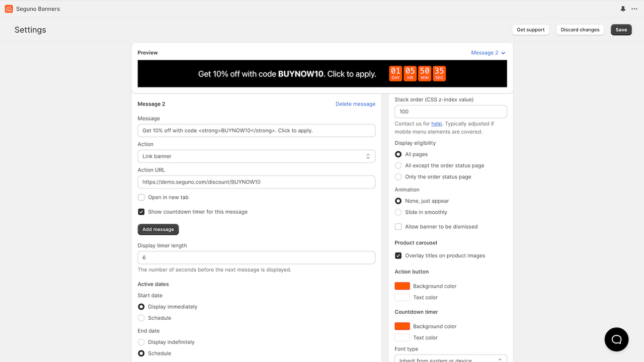The width and height of the screenshot is (644, 362).
Task: Open the Action dropdown showing Link banner
Action: [x=256, y=156]
